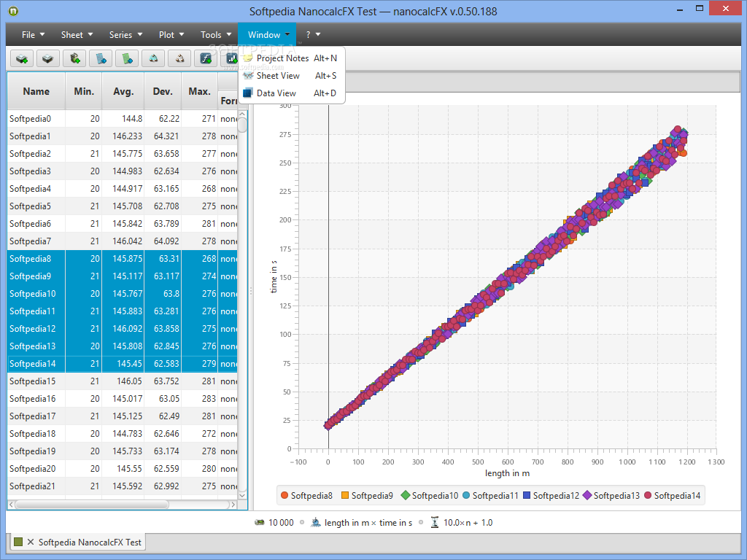The image size is (747, 560).
Task: Open the File menu dropdown
Action: pyautogui.click(x=33, y=35)
